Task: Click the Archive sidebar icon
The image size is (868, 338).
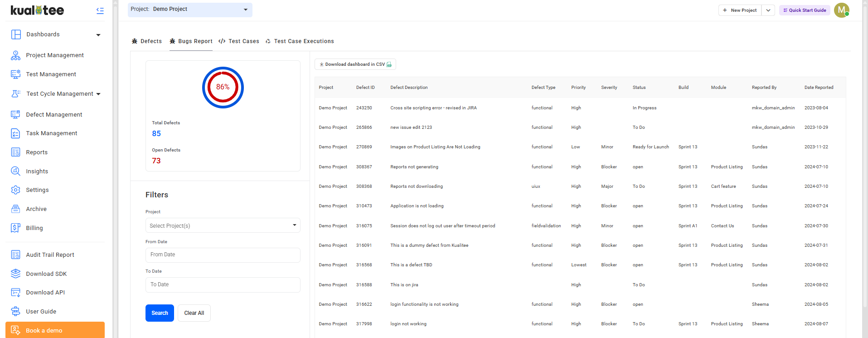Action: pos(15,209)
